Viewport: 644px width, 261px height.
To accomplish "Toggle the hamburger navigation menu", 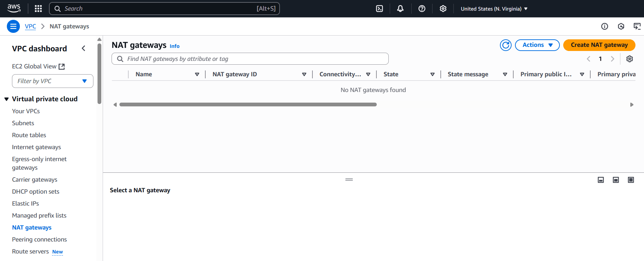I will tap(13, 26).
